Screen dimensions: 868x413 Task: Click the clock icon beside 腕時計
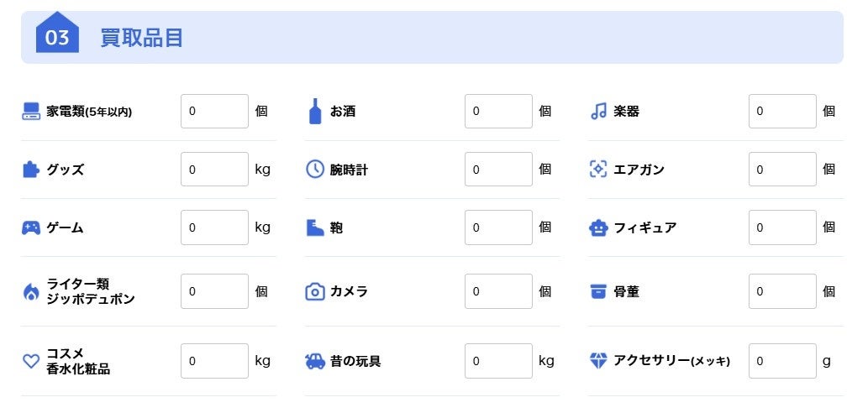pos(315,170)
